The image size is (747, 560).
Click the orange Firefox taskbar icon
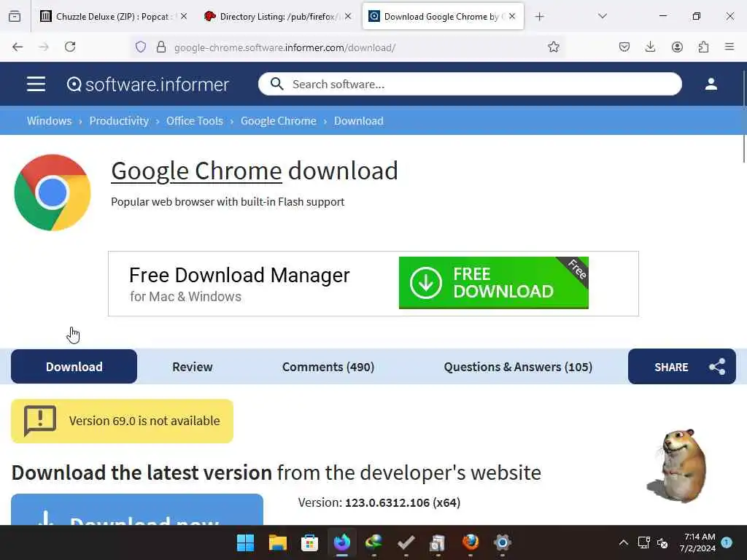471,542
